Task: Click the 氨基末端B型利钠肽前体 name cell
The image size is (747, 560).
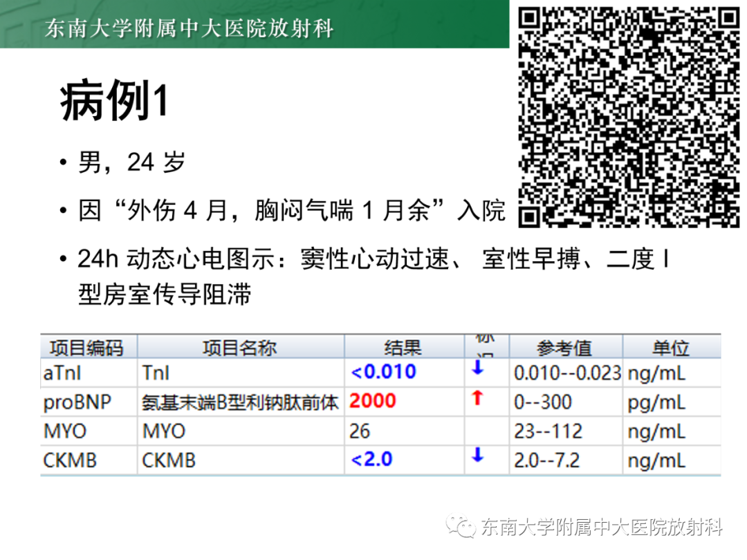Action: 241,402
